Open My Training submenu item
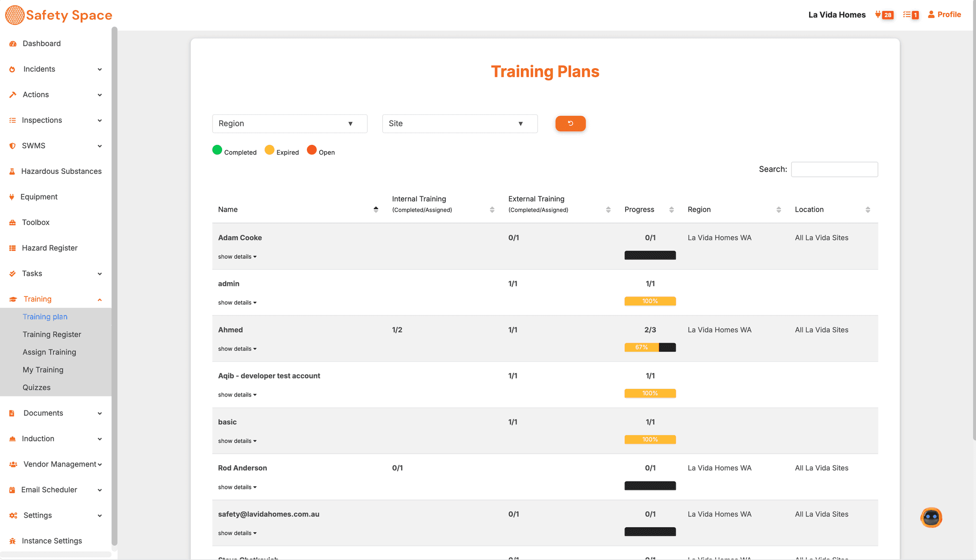This screenshot has width=976, height=560. [43, 370]
